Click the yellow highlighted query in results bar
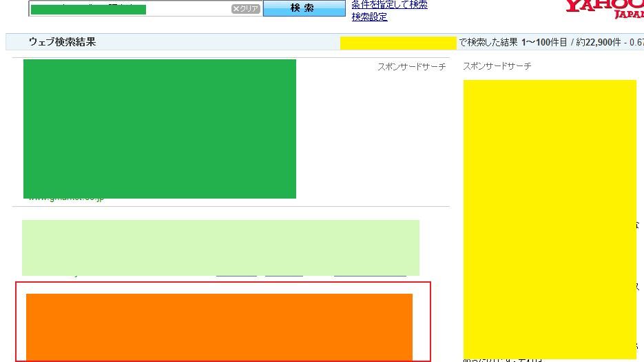 click(x=398, y=43)
